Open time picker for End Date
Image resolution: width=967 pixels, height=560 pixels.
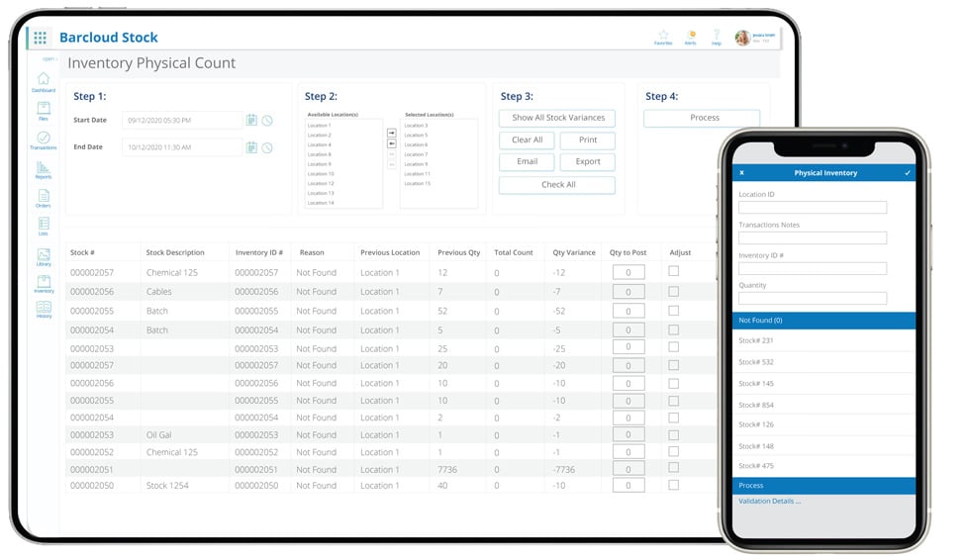267,147
